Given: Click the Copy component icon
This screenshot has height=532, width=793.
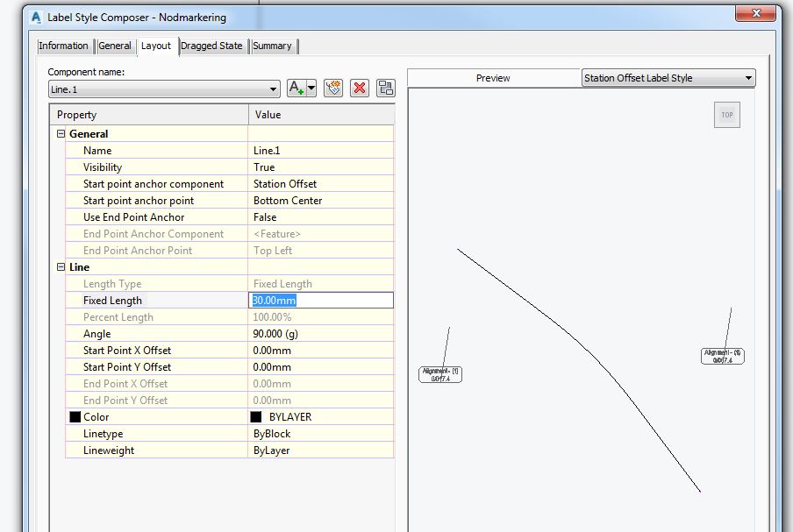Looking at the screenshot, I should [x=332, y=88].
